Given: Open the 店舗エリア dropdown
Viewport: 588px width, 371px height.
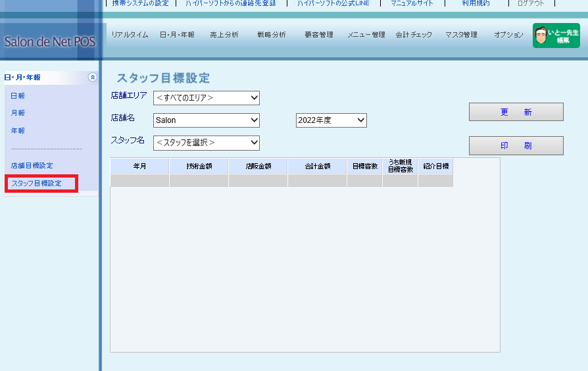Looking at the screenshot, I should (207, 98).
